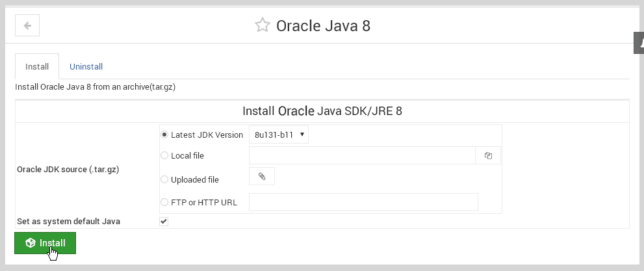This screenshot has width=644, height=271.
Task: Focus the FTP or HTTP URL field
Action: tap(363, 202)
